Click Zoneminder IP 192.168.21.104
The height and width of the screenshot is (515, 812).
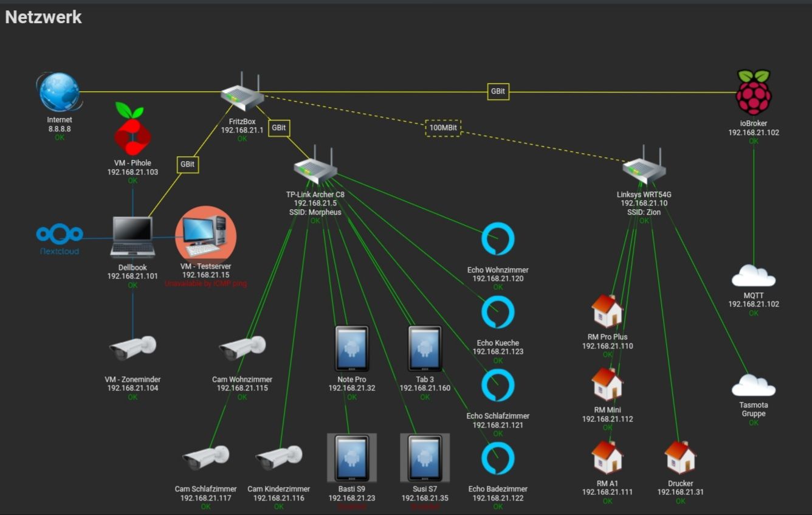(x=132, y=388)
